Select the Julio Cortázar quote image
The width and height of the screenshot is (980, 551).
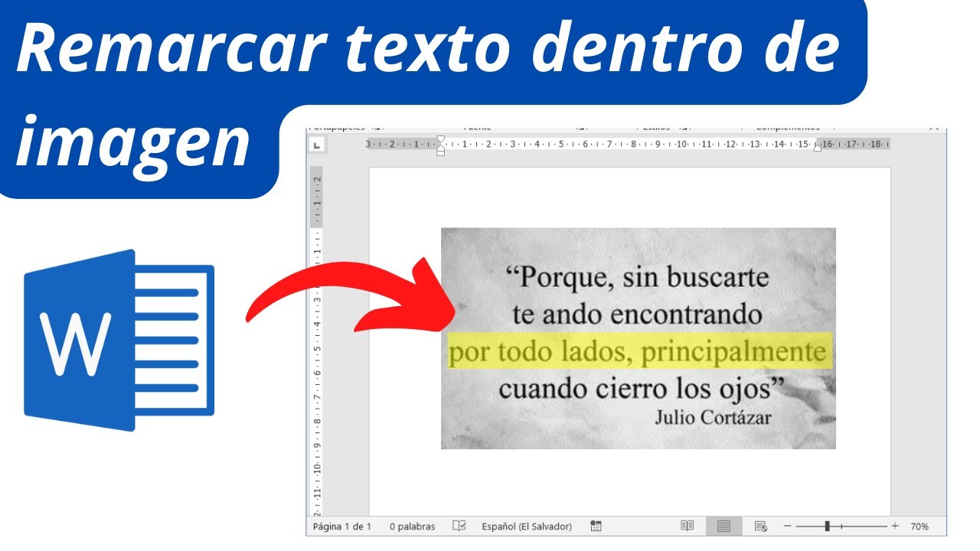[x=638, y=338]
